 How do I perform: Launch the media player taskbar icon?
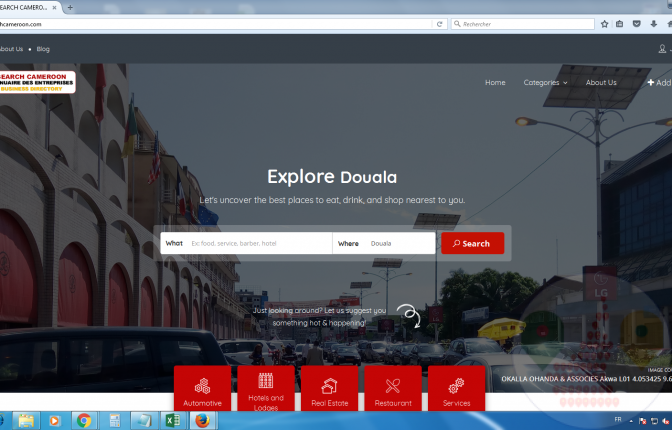tap(54, 421)
